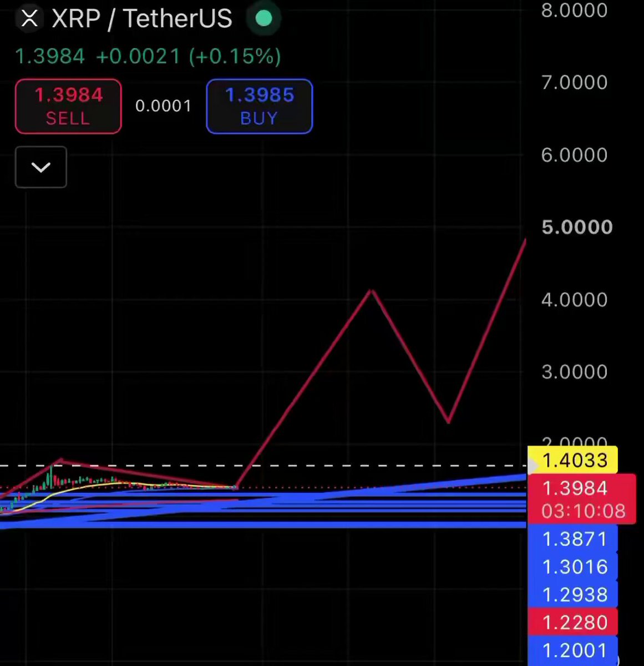Click the red 1.3984 SELL button
Image resolution: width=644 pixels, height=666 pixels.
(68, 106)
